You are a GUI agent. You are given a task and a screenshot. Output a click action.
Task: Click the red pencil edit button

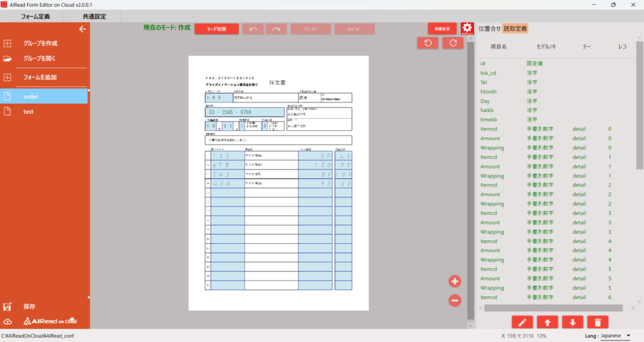(x=523, y=323)
